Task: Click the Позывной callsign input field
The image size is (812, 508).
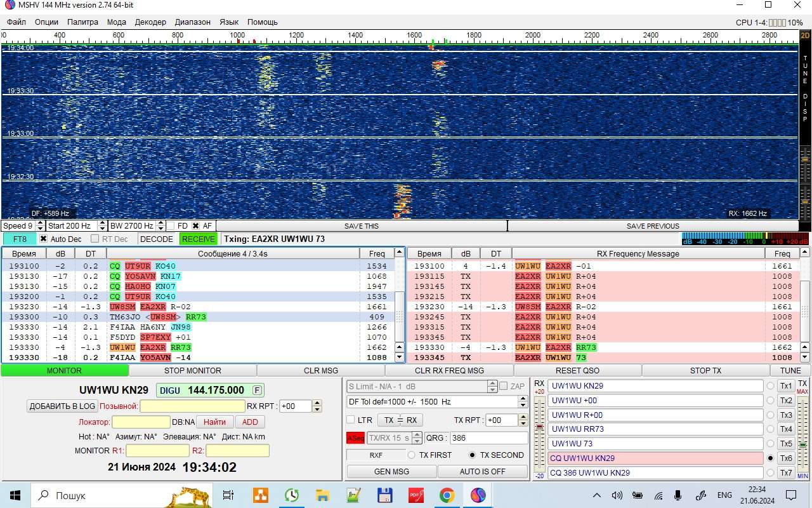Action: click(x=192, y=406)
